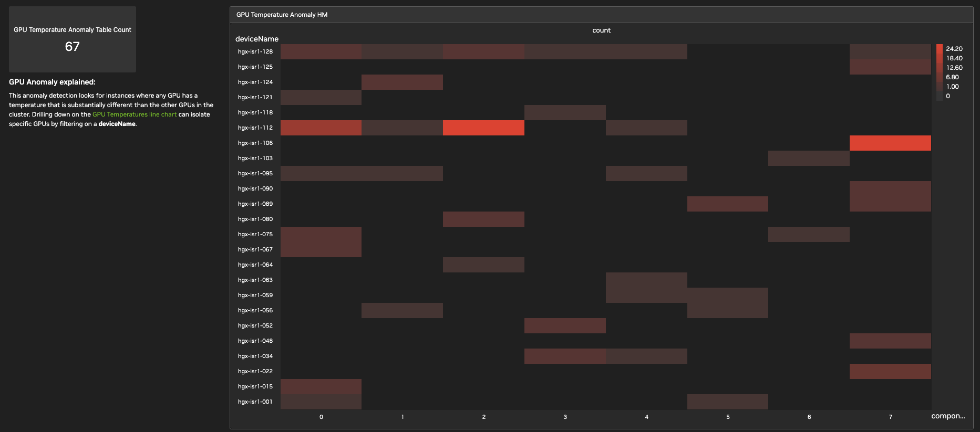
Task: Click device label hgx-isr1-075
Action: pyautogui.click(x=255, y=234)
